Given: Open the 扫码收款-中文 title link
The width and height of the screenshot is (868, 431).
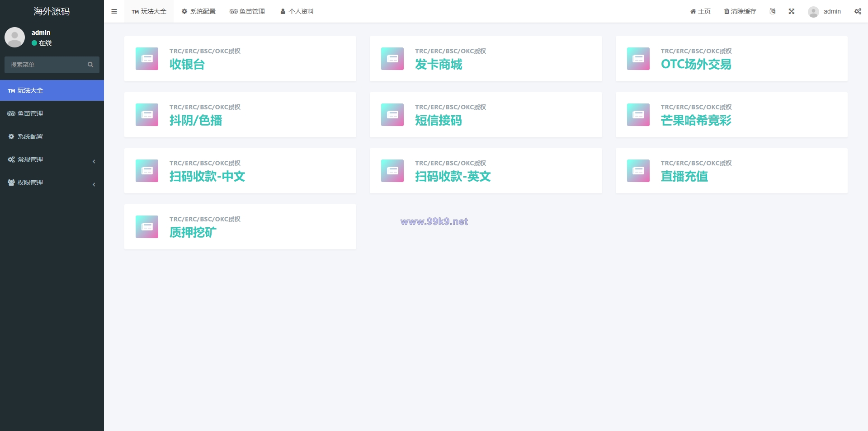Looking at the screenshot, I should pos(207,177).
